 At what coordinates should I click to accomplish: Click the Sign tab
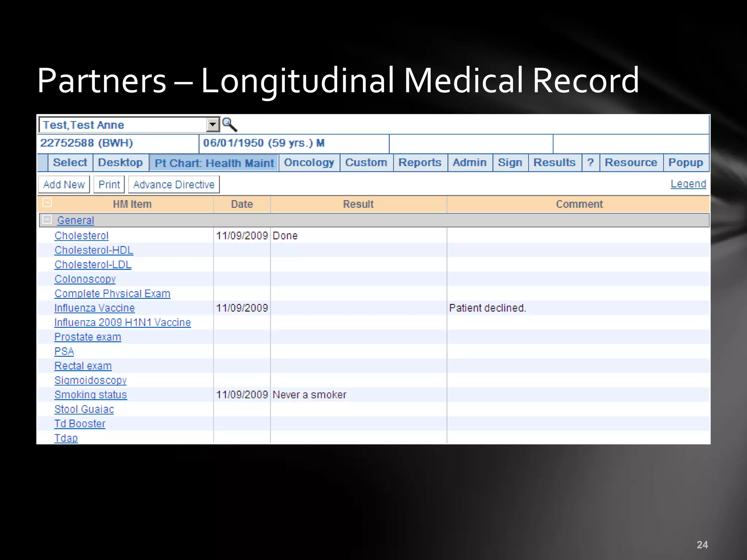(510, 163)
